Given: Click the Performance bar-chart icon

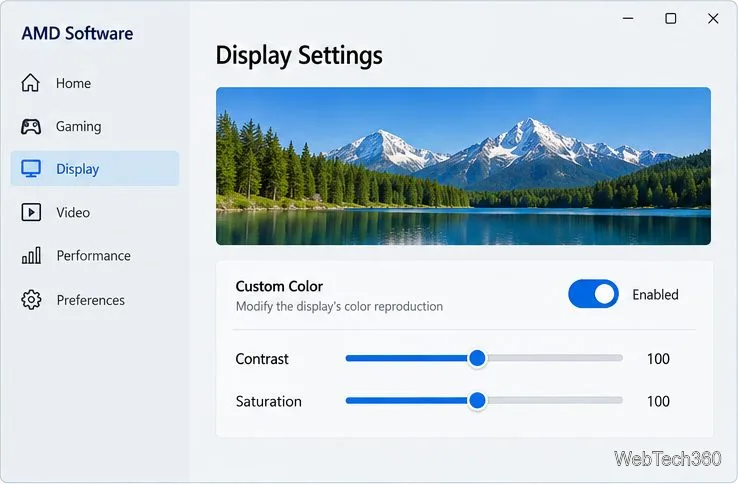Looking at the screenshot, I should point(31,256).
